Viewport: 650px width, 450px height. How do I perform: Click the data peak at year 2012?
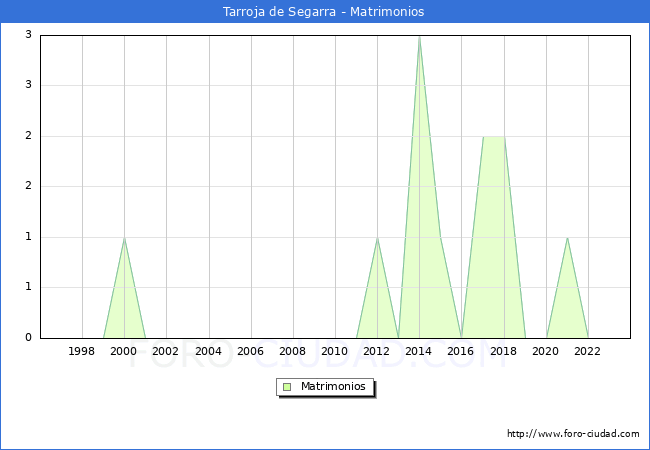click(377, 239)
